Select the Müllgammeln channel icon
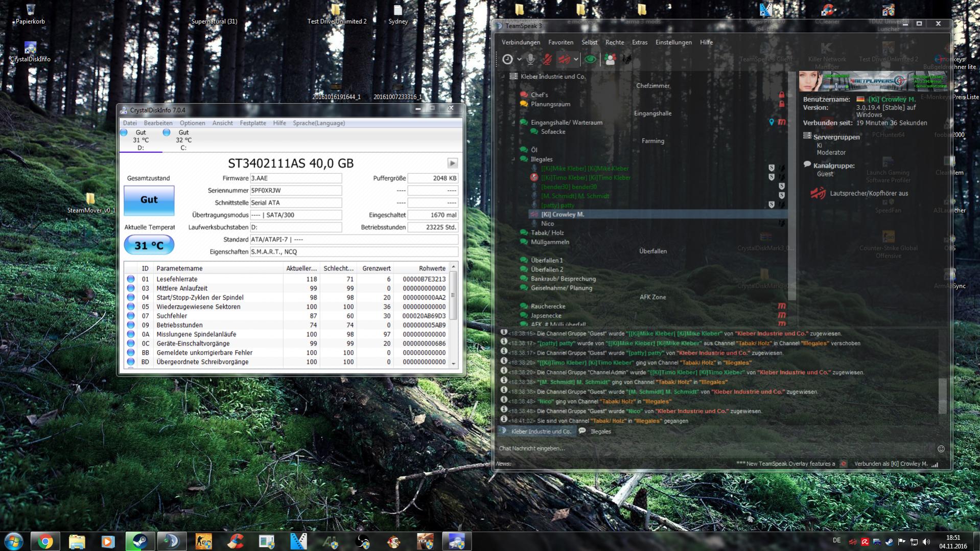Viewport: 980px width, 551px height. (524, 242)
